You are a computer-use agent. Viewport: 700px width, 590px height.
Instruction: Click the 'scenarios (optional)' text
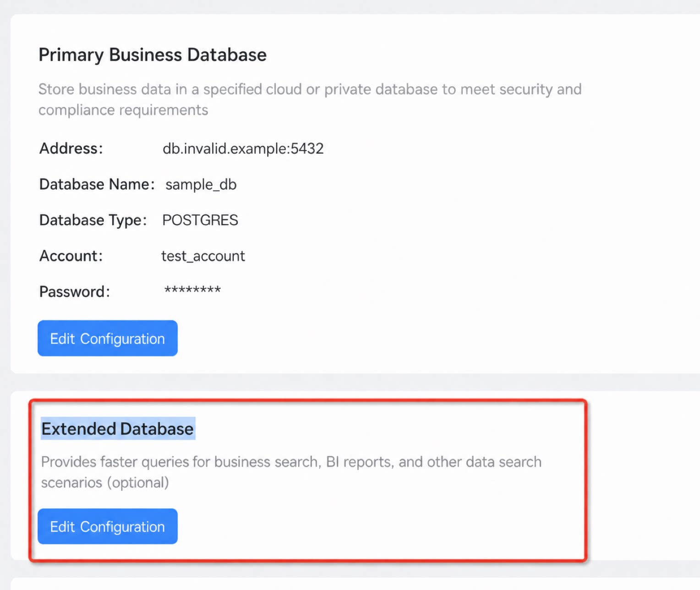coord(105,483)
